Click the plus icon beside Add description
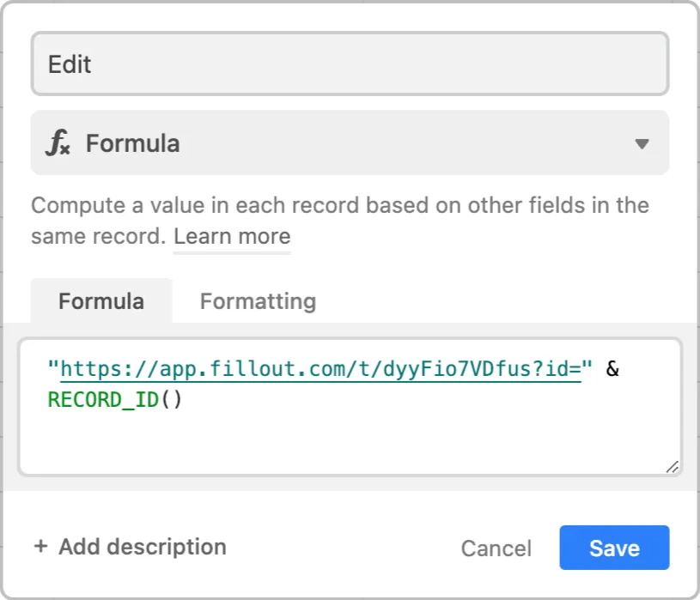 [41, 547]
